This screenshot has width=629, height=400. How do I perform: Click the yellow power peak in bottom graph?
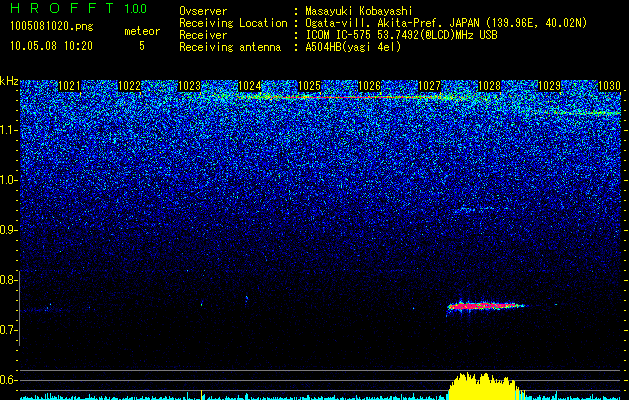coord(483,386)
